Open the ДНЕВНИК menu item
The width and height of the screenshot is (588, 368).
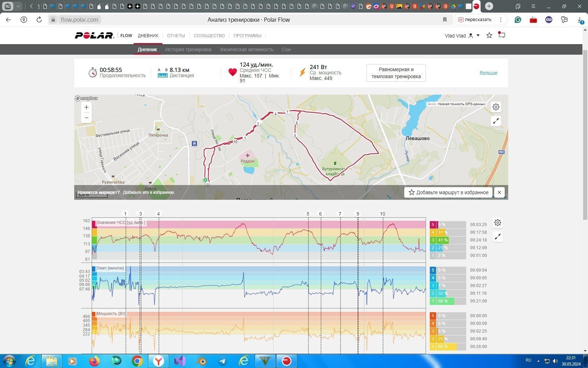pyautogui.click(x=148, y=36)
